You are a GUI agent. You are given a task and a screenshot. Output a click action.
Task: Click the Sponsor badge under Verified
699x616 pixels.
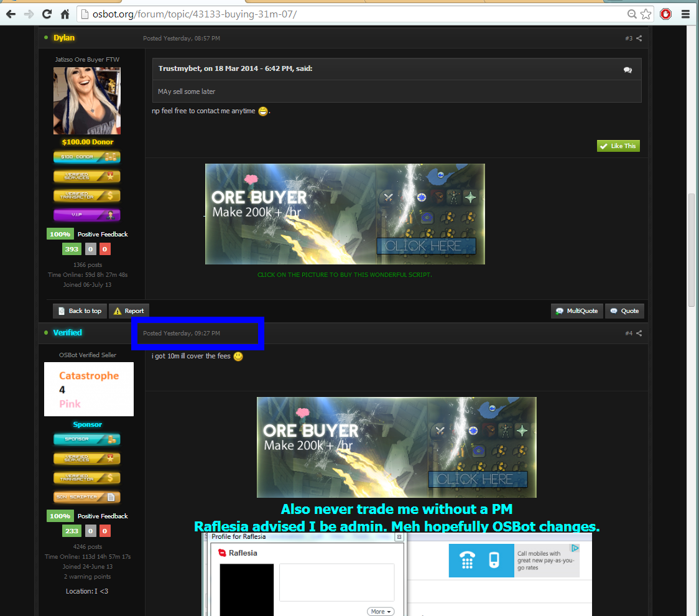(87, 439)
